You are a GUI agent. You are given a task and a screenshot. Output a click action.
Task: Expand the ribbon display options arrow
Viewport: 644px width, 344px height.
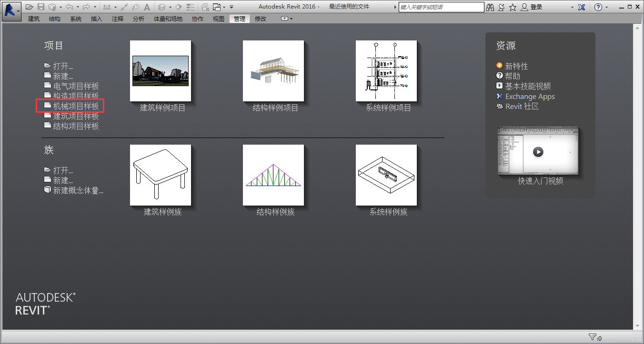point(292,19)
